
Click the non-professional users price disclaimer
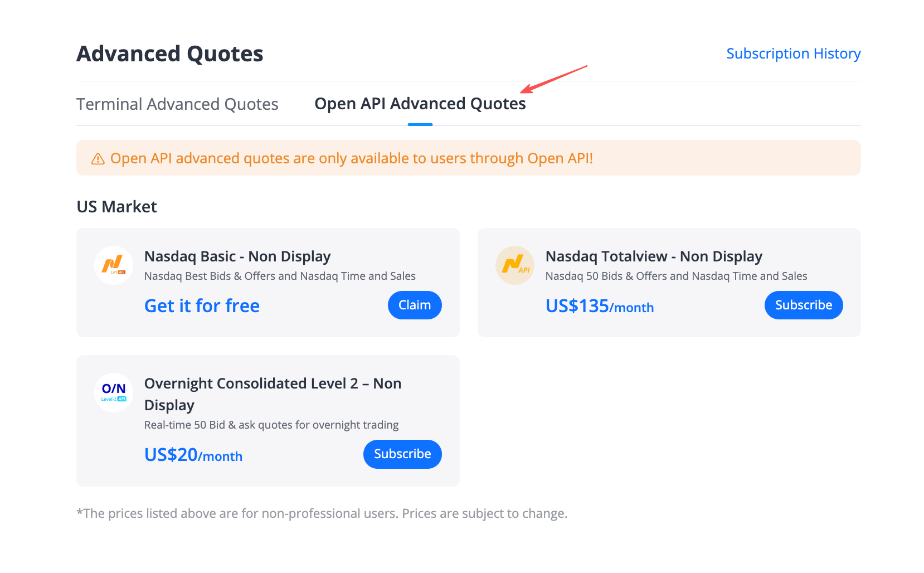click(x=322, y=513)
